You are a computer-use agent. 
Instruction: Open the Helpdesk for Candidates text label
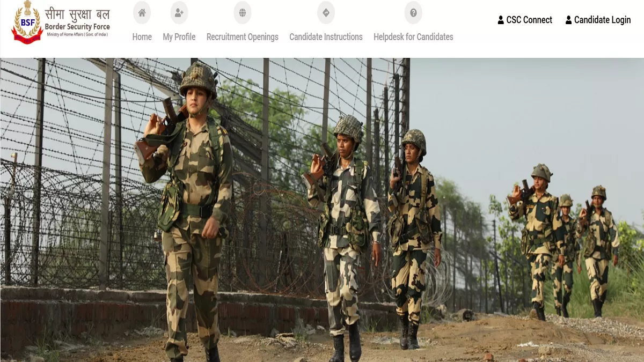click(413, 37)
